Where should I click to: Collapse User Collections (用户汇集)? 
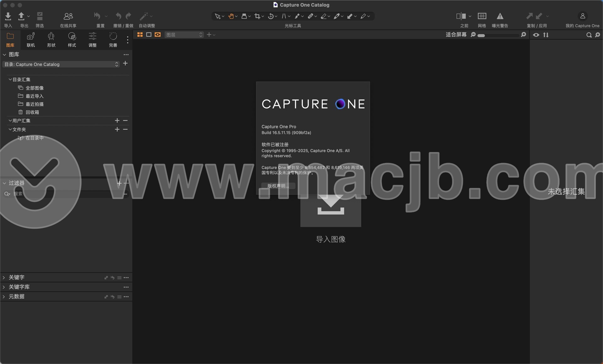pos(10,121)
